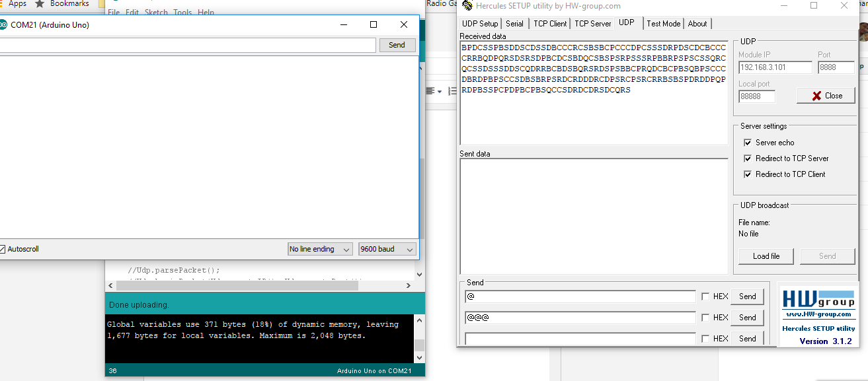Switch to TCP Server tab

pyautogui.click(x=592, y=24)
